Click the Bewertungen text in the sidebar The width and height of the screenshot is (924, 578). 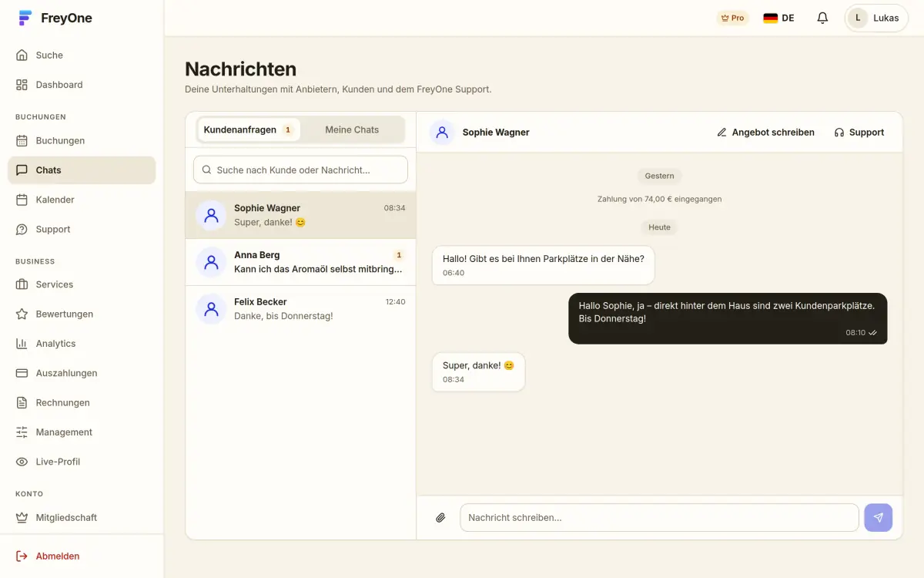(65, 314)
